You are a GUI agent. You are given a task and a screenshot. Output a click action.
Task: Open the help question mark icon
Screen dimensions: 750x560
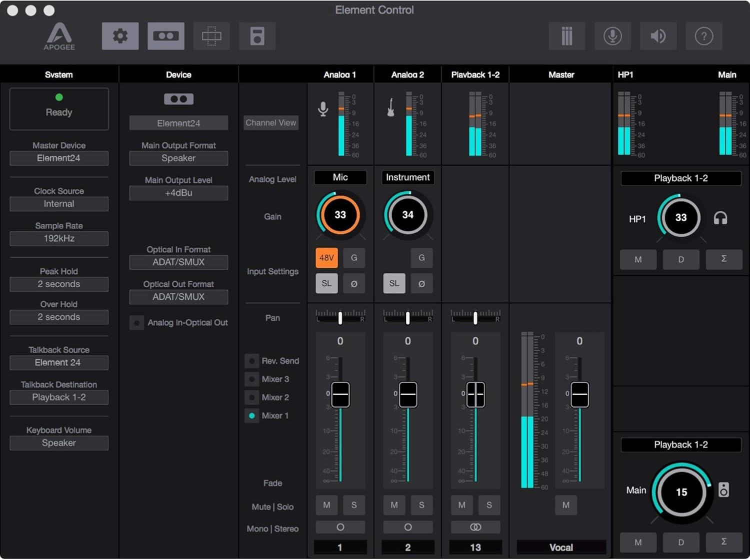pos(703,36)
